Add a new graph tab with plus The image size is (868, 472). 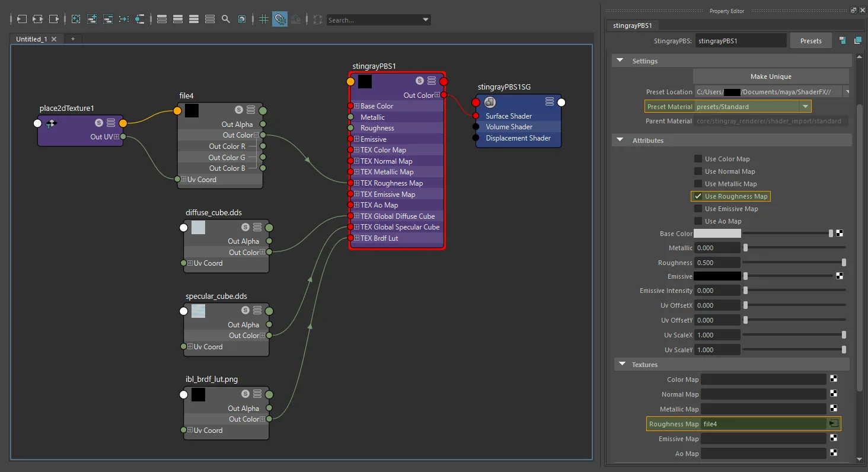point(73,39)
